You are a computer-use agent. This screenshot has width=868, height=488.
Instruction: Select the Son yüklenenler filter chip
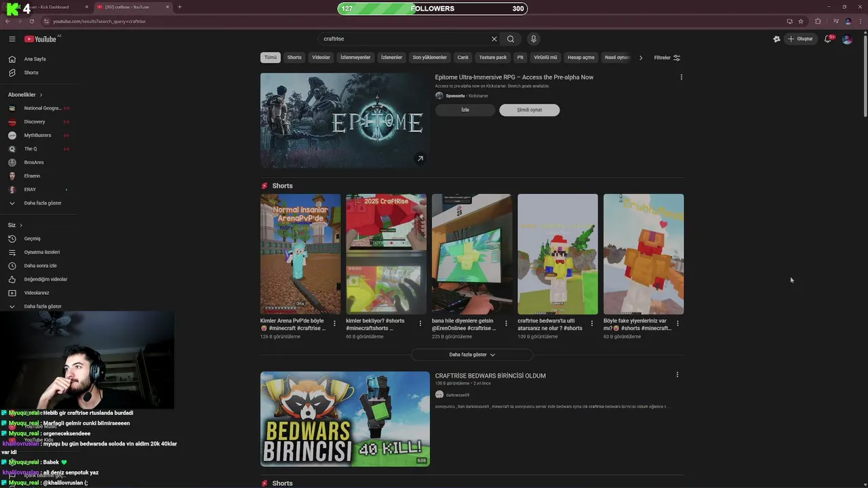pyautogui.click(x=430, y=58)
